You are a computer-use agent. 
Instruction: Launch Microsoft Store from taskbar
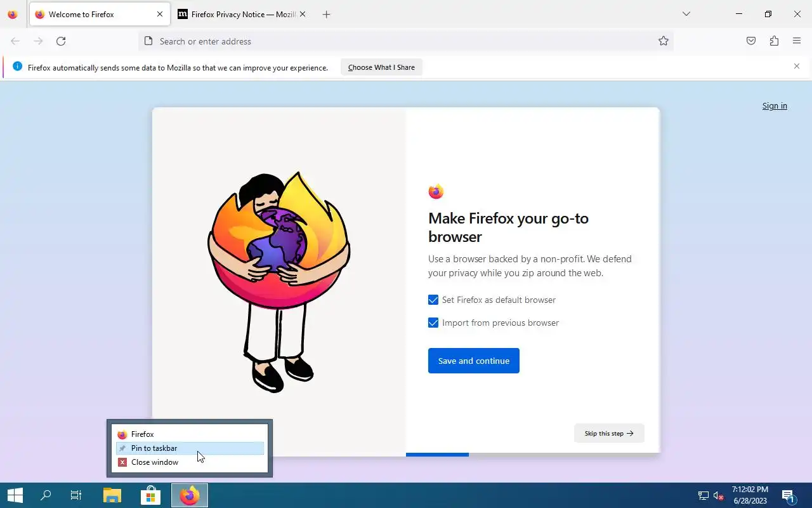[151, 495]
